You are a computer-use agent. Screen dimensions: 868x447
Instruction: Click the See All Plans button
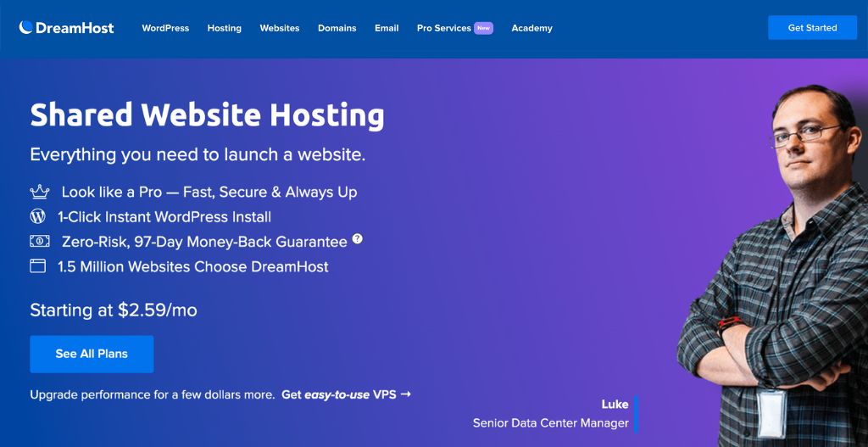pyautogui.click(x=92, y=354)
